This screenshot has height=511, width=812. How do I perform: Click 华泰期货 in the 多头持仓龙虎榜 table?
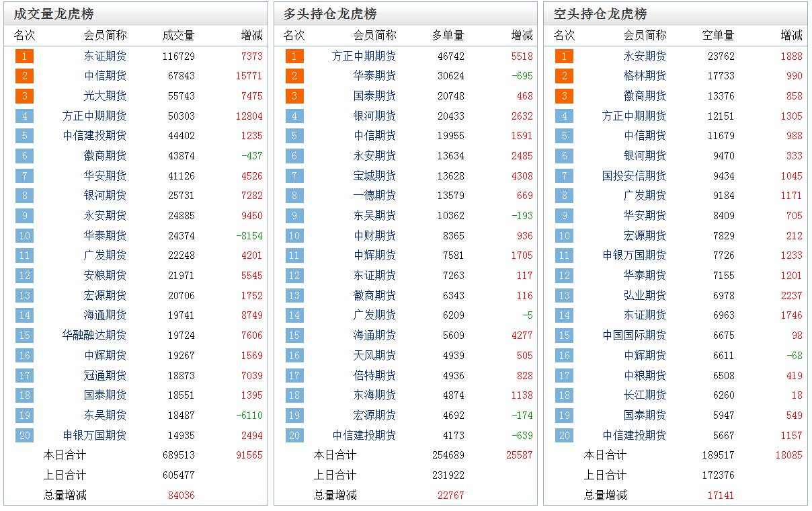coord(375,76)
